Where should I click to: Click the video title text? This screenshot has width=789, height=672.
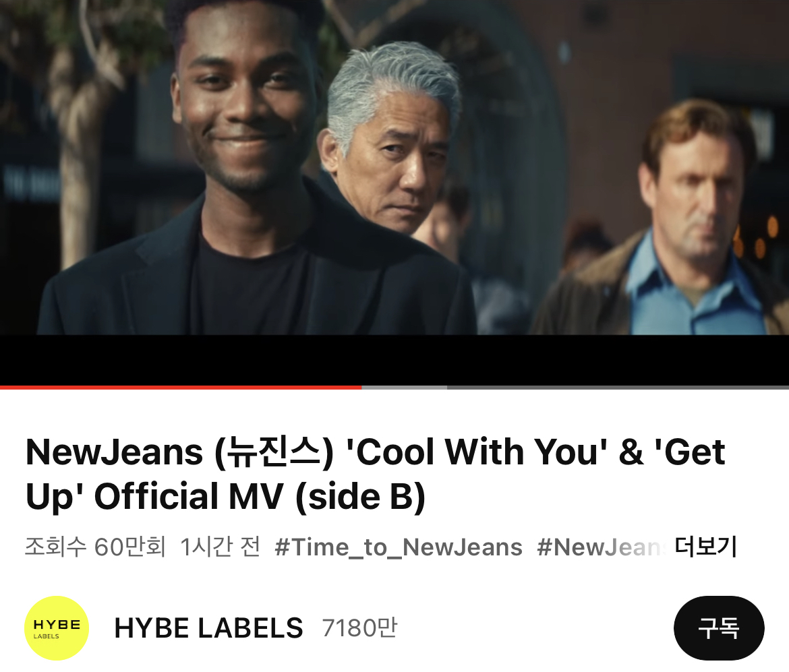(x=376, y=474)
